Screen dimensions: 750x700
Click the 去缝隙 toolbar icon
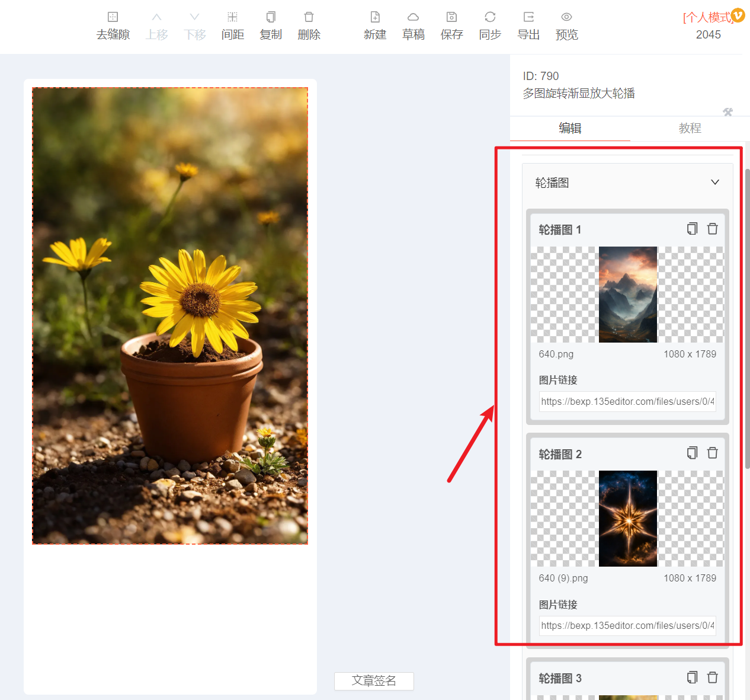pyautogui.click(x=113, y=26)
